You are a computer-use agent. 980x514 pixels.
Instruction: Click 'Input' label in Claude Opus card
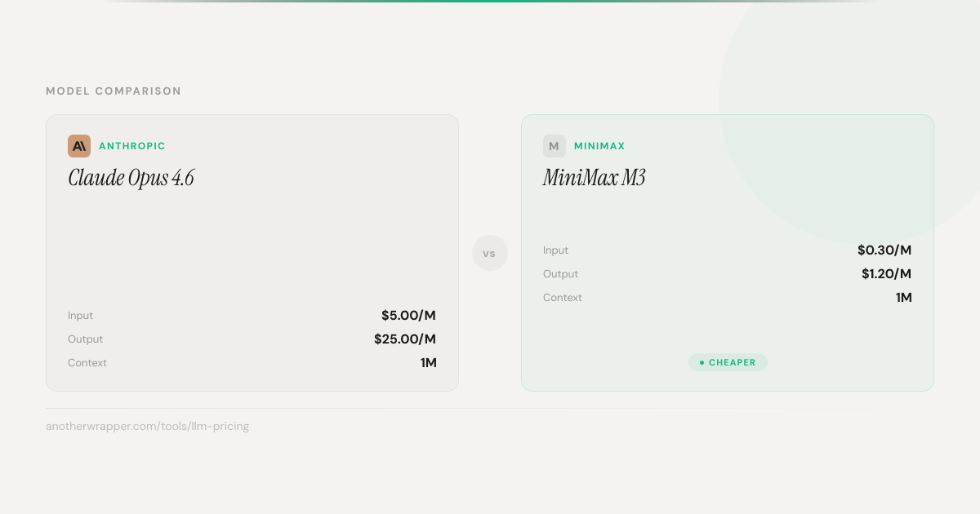tap(81, 316)
